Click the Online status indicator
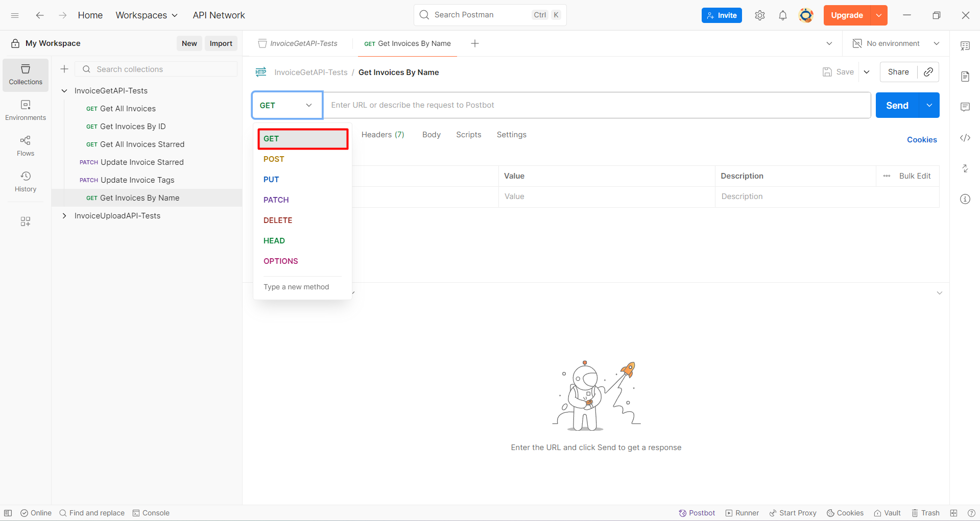Viewport: 980px width, 521px height. click(36, 513)
